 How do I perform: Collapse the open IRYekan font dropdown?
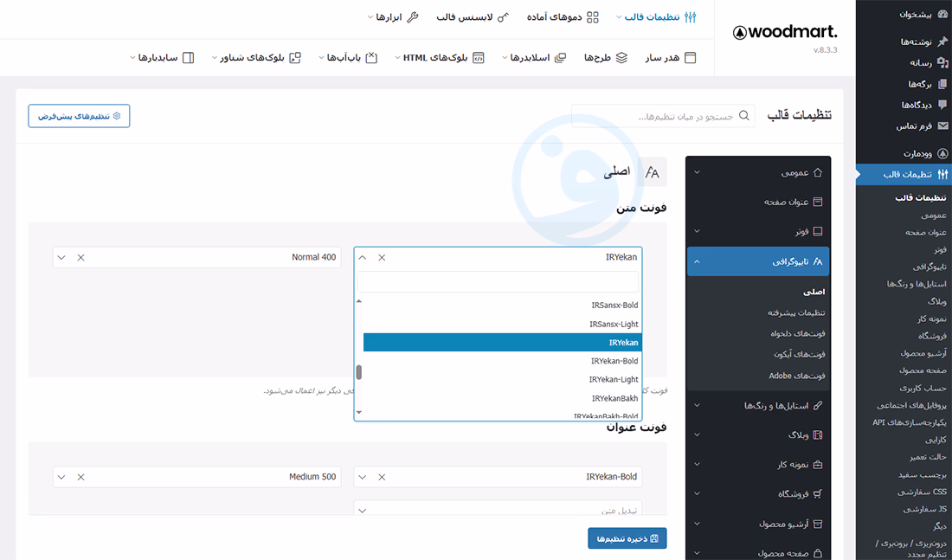point(363,258)
